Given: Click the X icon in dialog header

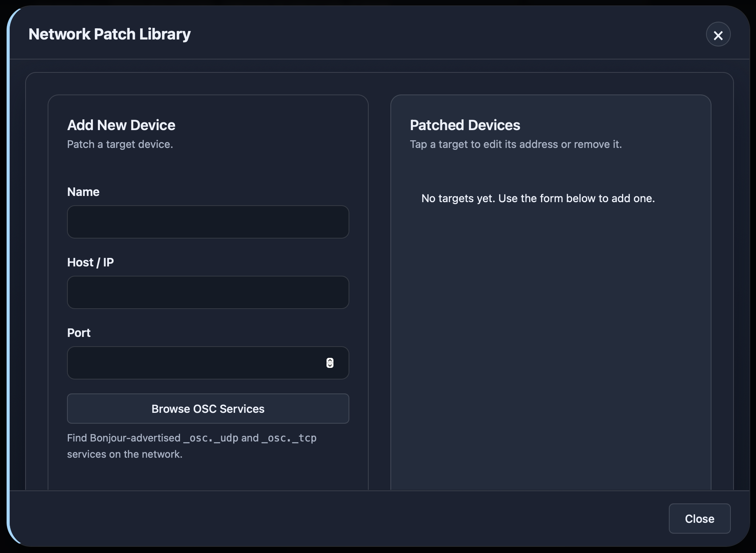Looking at the screenshot, I should coord(718,35).
